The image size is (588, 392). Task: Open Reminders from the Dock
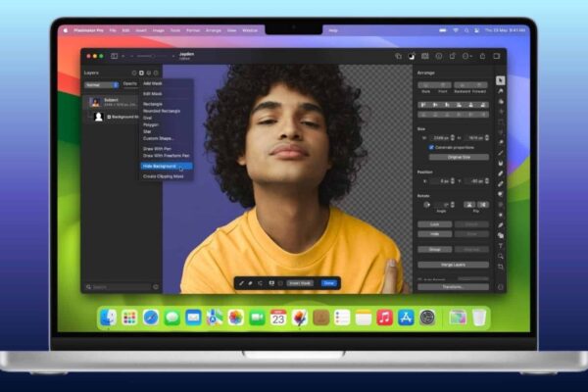click(x=342, y=318)
